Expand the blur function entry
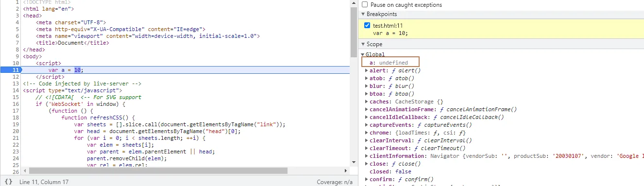The image size is (644, 186). pyautogui.click(x=367, y=86)
